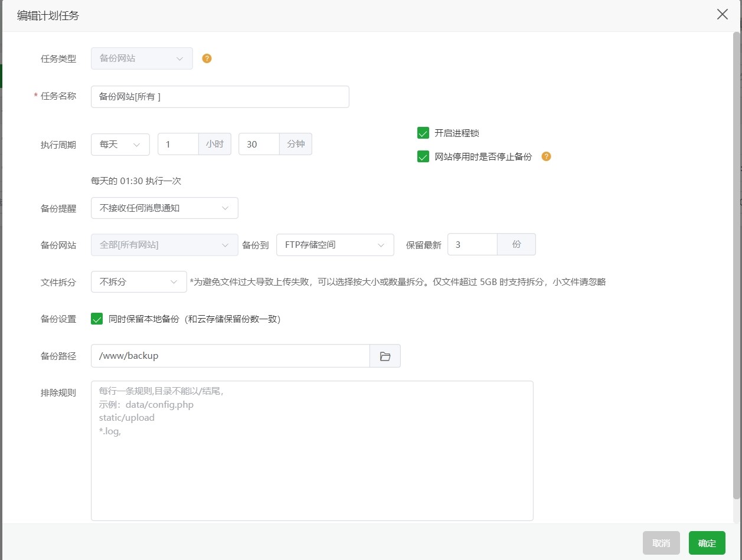This screenshot has height=560, width=742.
Task: Open the 全部[所有网站] dropdown
Action: click(165, 244)
